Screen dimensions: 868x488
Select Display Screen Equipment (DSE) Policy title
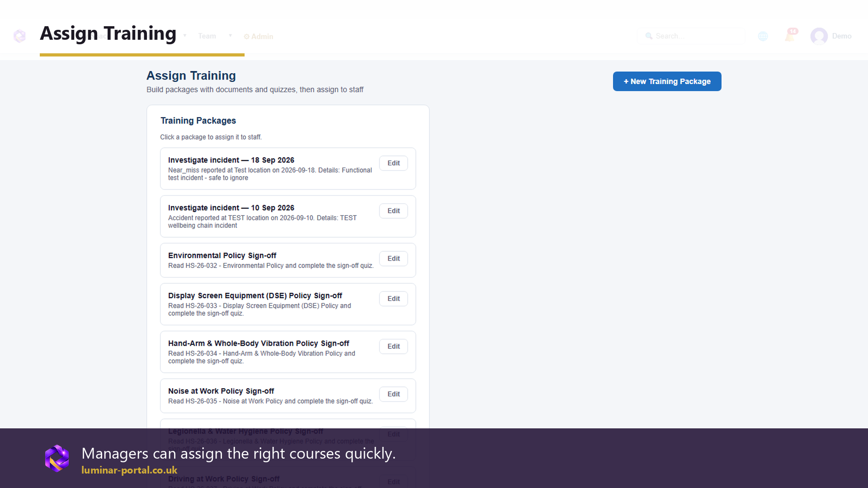click(255, 296)
